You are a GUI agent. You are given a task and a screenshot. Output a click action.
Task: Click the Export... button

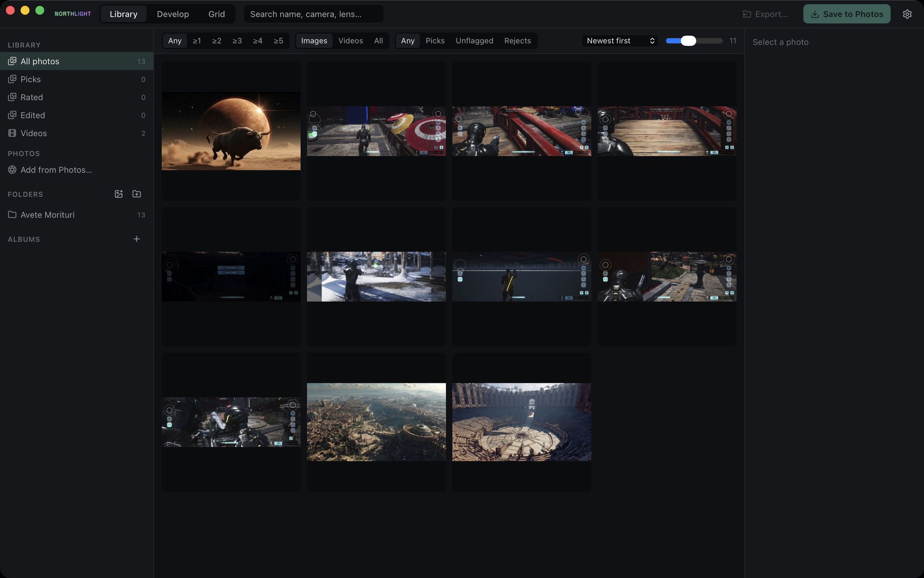pyautogui.click(x=765, y=14)
